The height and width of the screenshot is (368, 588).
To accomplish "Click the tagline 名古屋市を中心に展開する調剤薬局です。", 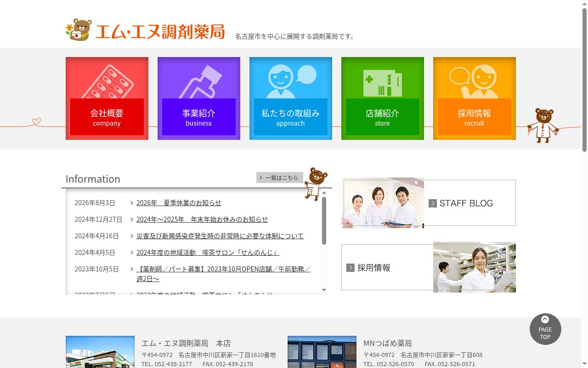I will pos(296,36).
